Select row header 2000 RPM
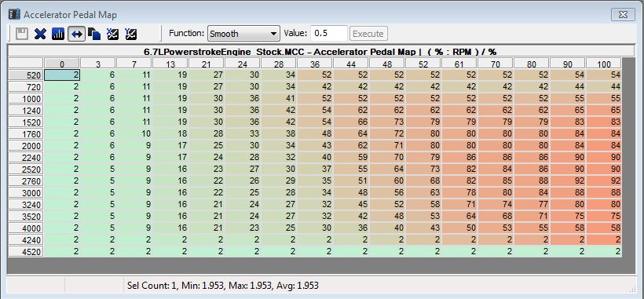The image size is (644, 299). [25, 146]
